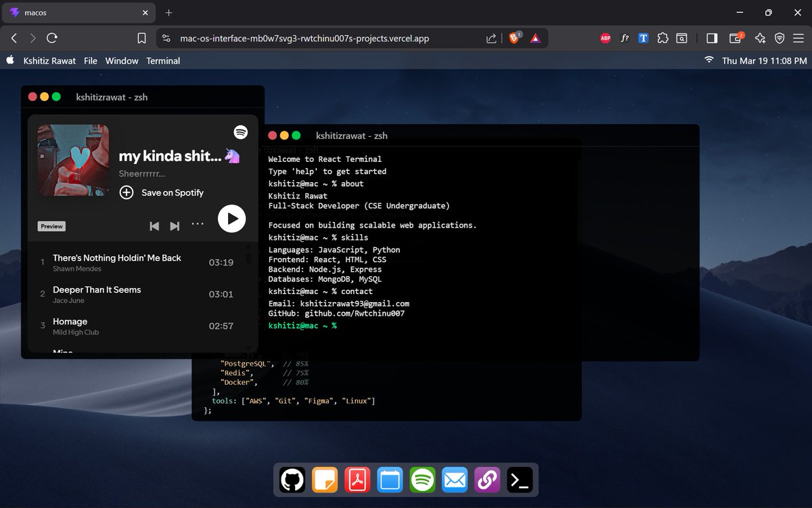Click the playlist album cover thumbnail
This screenshot has height=508, width=812.
pos(73,161)
